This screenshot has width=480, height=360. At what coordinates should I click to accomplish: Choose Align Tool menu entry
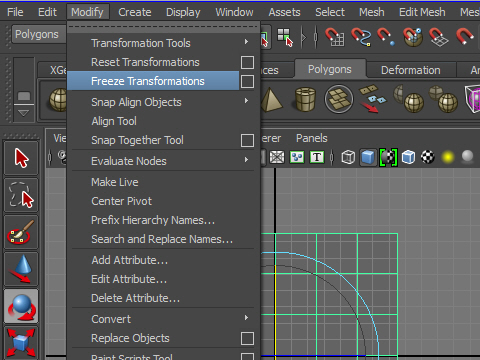114,121
